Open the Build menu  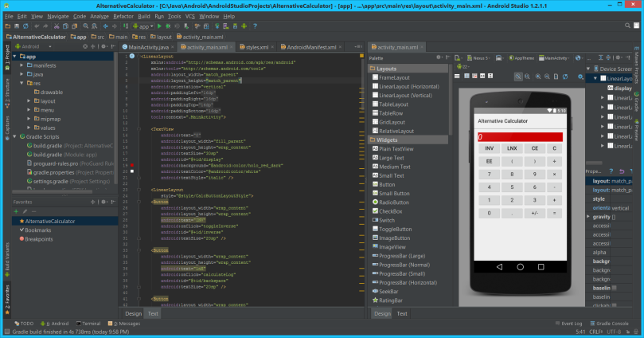[x=144, y=17]
